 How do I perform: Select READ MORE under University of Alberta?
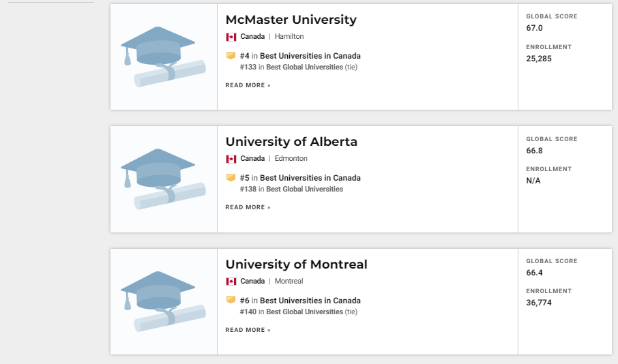pyautogui.click(x=248, y=207)
